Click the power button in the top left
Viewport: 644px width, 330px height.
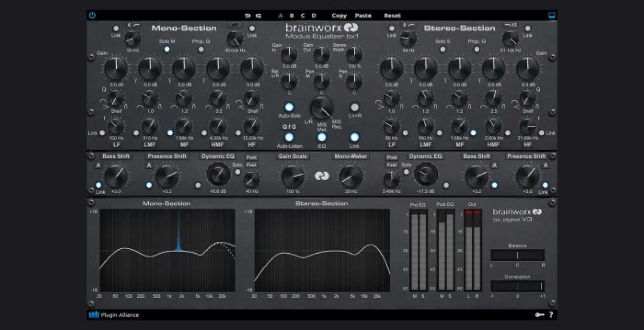[92, 15]
